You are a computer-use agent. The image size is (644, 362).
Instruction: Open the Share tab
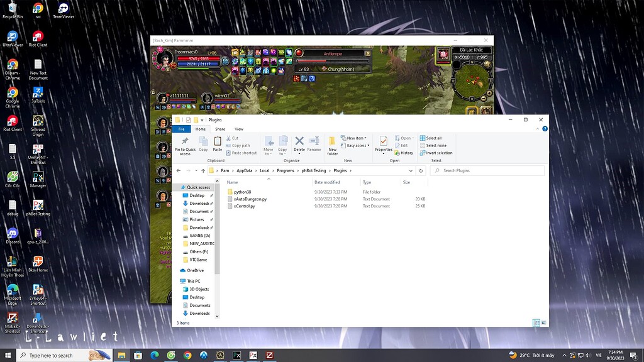click(220, 128)
